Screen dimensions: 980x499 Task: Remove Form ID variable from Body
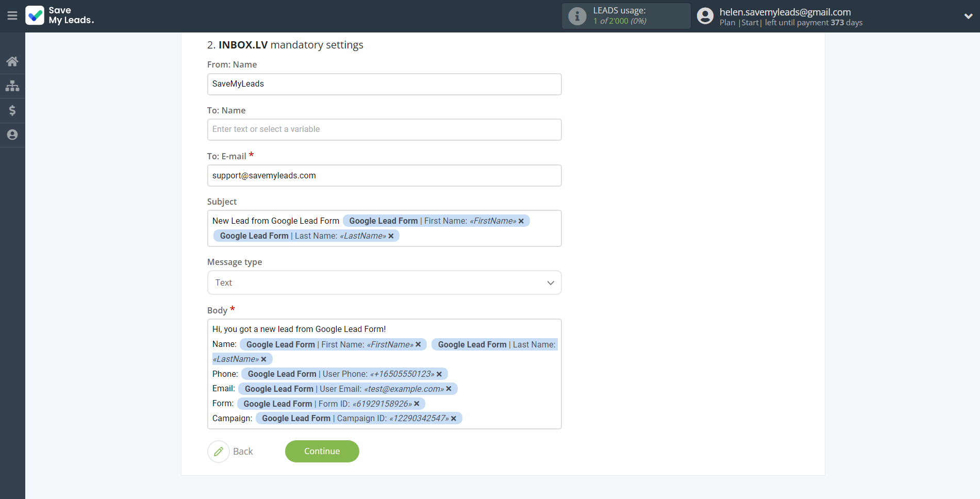point(417,404)
